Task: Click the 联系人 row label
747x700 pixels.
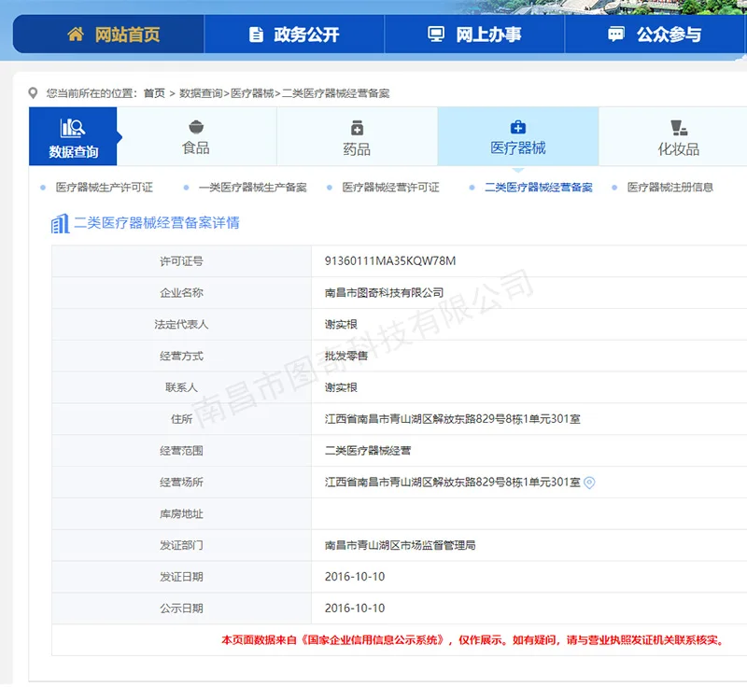Action: click(x=181, y=387)
